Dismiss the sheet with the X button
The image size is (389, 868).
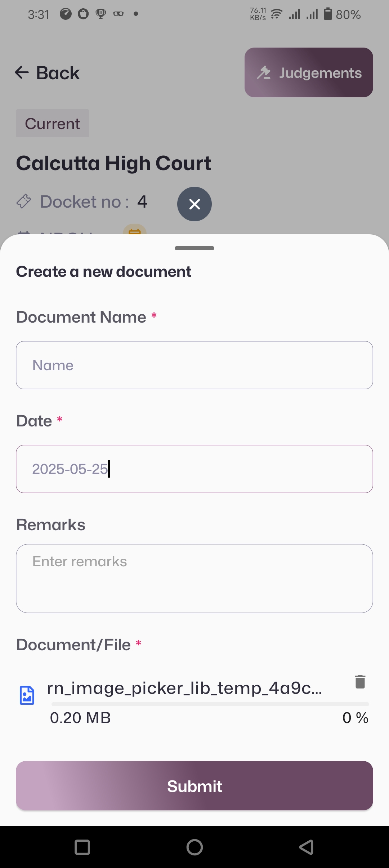coord(194,204)
